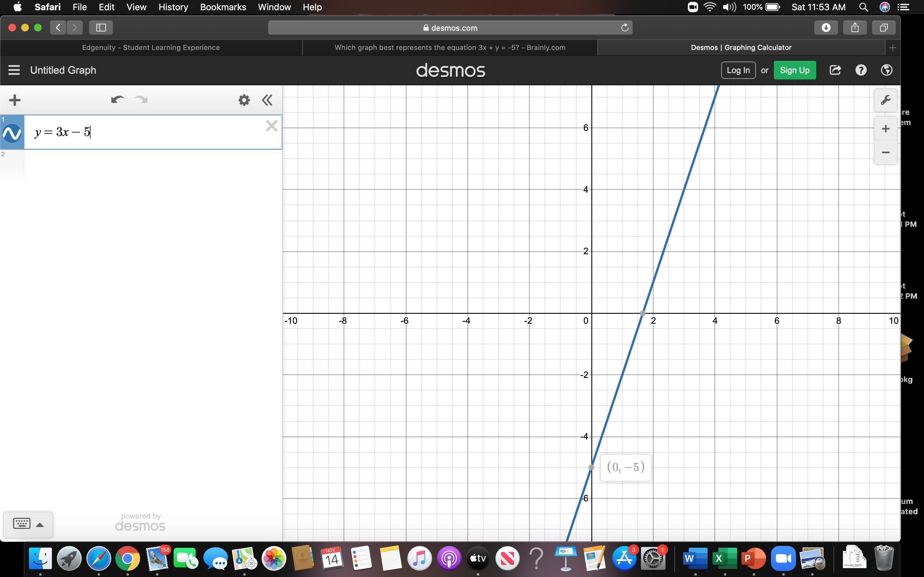Click the undo arrow icon
Viewport: 924px width, 577px height.
click(117, 100)
